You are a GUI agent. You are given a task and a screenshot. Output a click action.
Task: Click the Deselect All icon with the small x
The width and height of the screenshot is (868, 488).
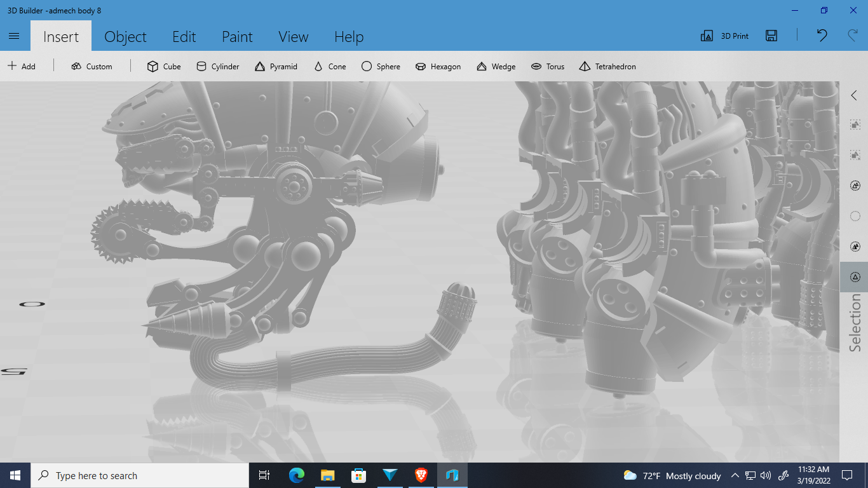click(x=855, y=155)
